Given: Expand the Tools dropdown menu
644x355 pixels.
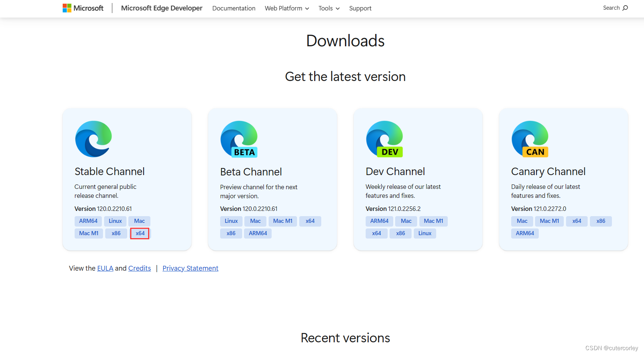Looking at the screenshot, I should coord(329,8).
